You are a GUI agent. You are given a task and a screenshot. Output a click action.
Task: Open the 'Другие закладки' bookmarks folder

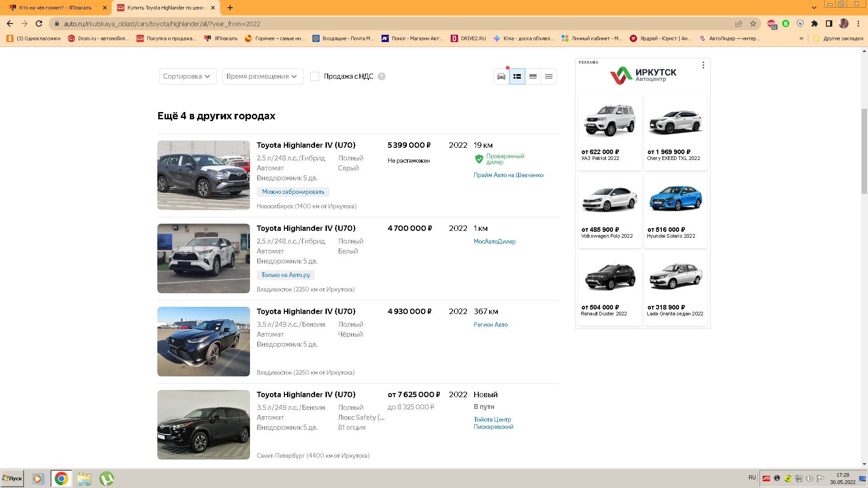pyautogui.click(x=838, y=38)
